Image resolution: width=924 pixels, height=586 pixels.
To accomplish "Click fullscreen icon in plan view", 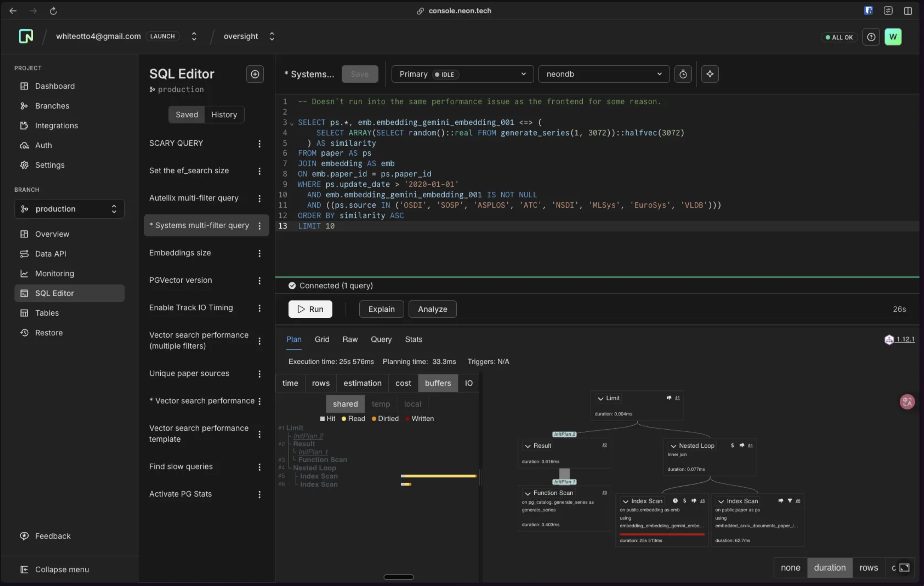I will pyautogui.click(x=904, y=568).
